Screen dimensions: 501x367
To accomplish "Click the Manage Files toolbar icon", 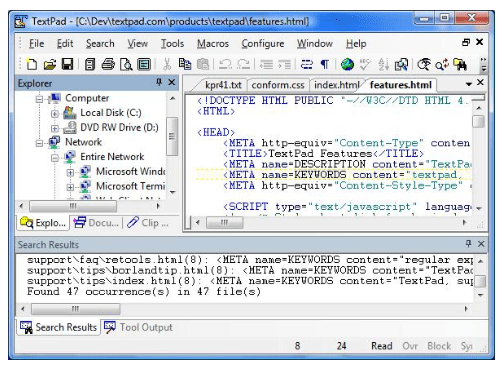I will pyautogui.click(x=90, y=64).
